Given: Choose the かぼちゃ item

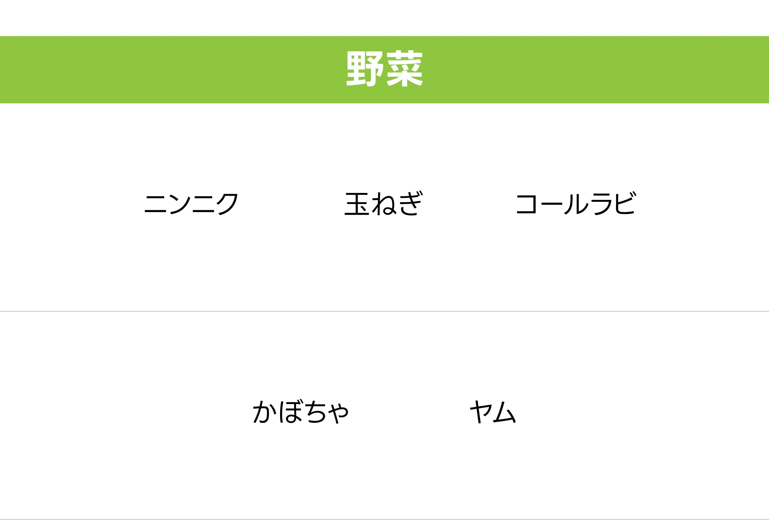Looking at the screenshot, I should (301, 412).
